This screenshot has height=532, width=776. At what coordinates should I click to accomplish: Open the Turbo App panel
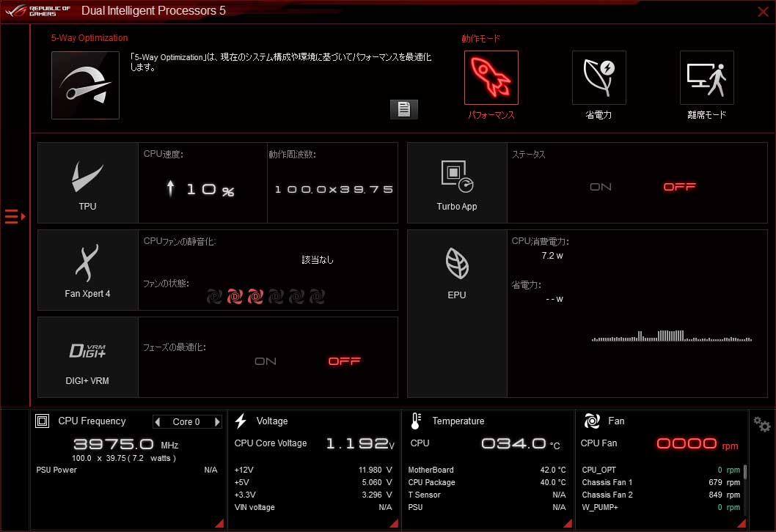coord(457,183)
